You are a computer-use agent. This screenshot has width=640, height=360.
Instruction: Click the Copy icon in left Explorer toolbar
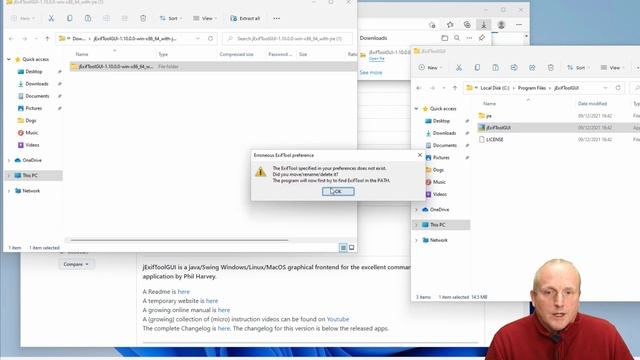70,18
